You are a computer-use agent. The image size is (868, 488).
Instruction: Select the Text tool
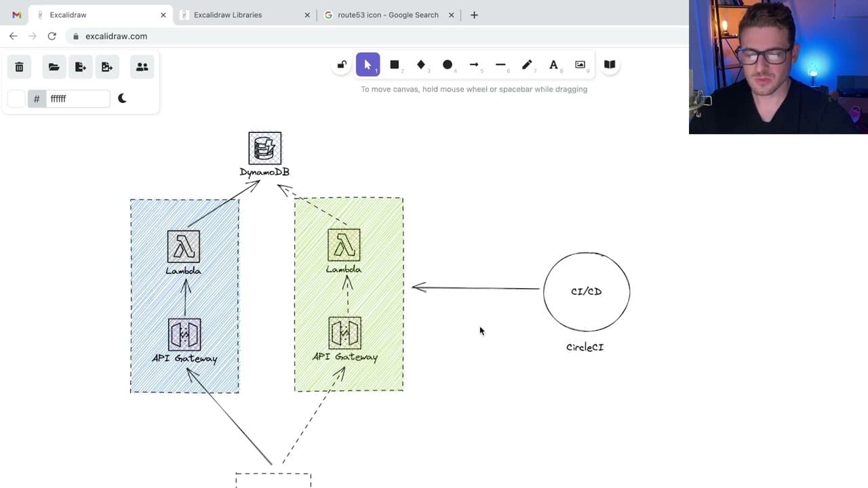pos(554,65)
